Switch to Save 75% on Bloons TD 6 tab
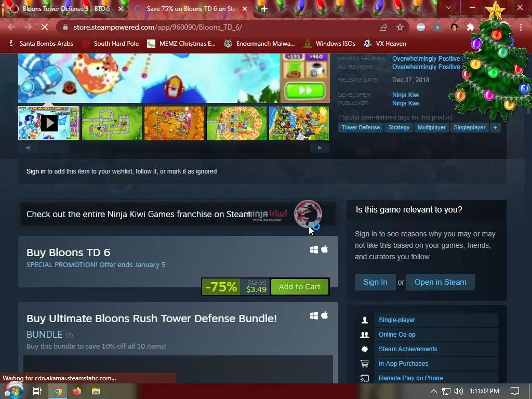The width and height of the screenshot is (532, 399). click(190, 9)
